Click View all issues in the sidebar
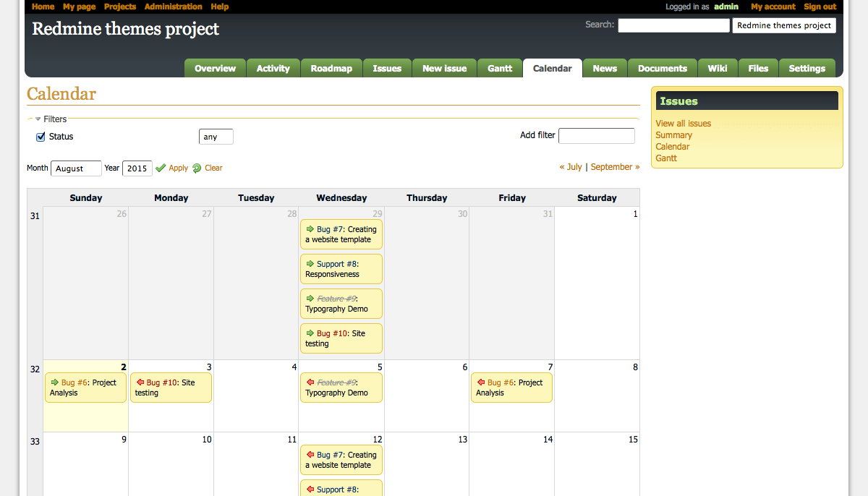The height and width of the screenshot is (496, 868). 684,124
